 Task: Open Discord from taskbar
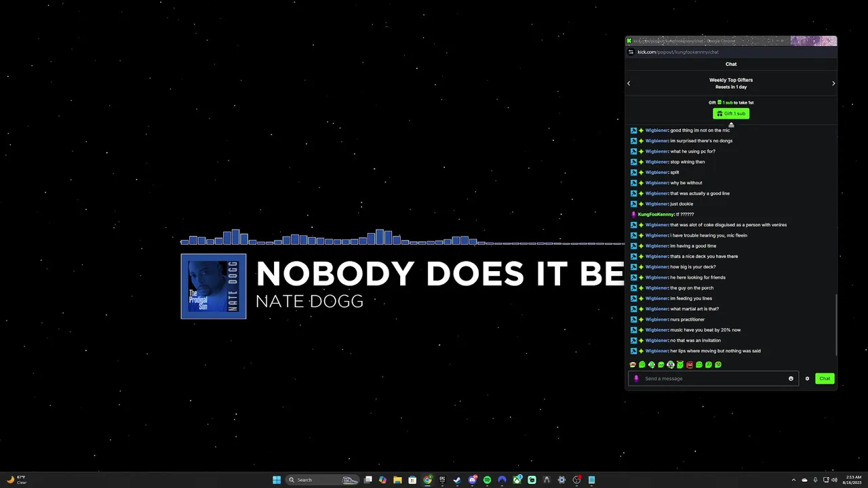coord(472,480)
